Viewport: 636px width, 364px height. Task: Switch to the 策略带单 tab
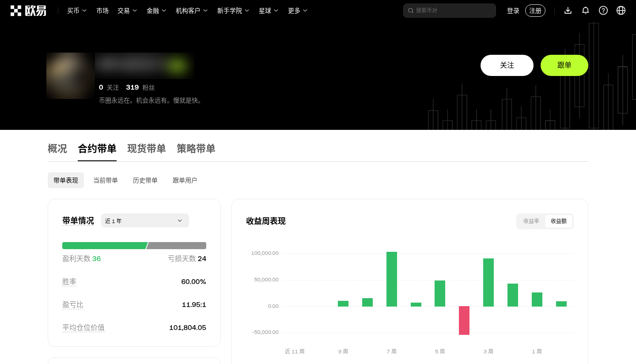coord(196,149)
